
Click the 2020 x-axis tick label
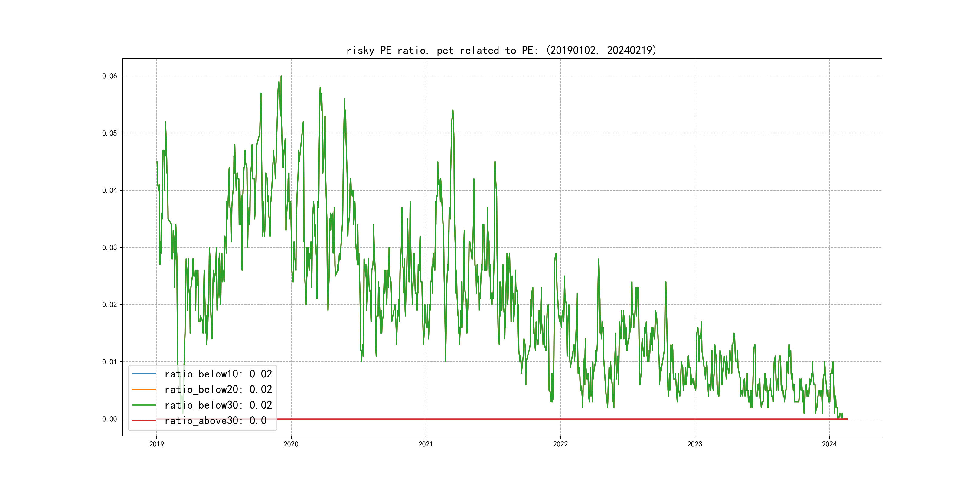tap(291, 444)
